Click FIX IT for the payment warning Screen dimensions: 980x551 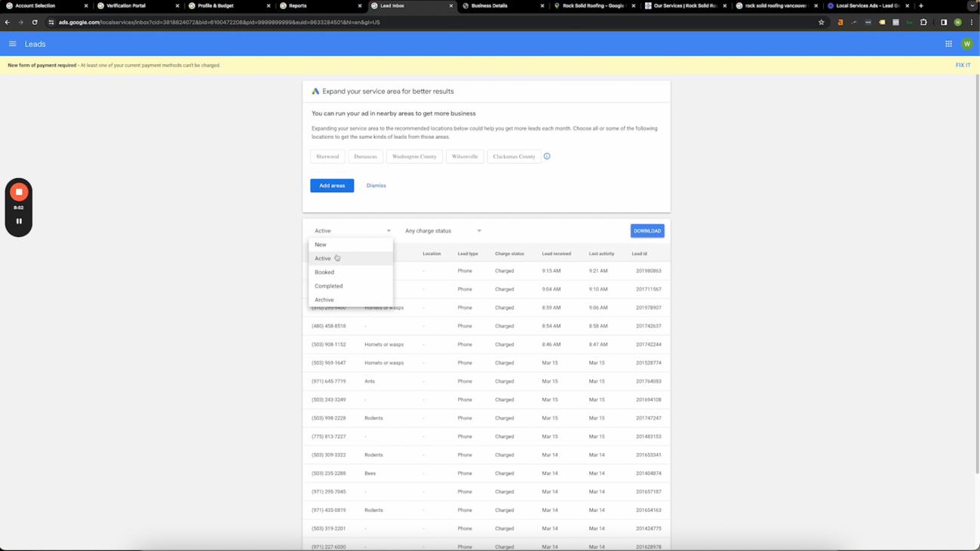point(963,66)
